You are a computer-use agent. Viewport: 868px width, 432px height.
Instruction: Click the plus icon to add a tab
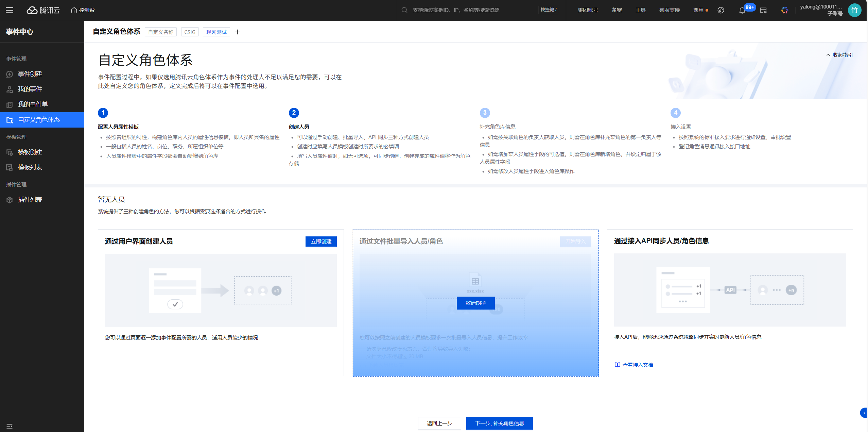click(238, 32)
